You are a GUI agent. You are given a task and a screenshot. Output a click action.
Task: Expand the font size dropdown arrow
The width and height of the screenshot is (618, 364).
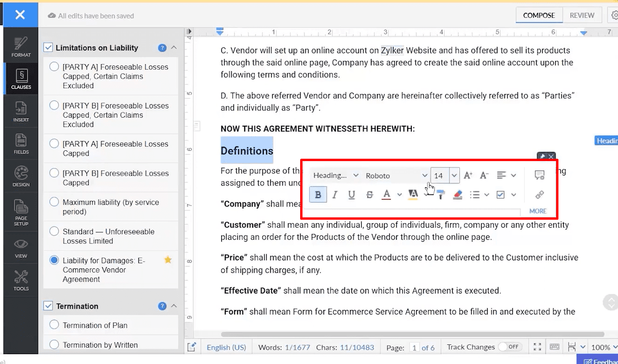pos(454,175)
